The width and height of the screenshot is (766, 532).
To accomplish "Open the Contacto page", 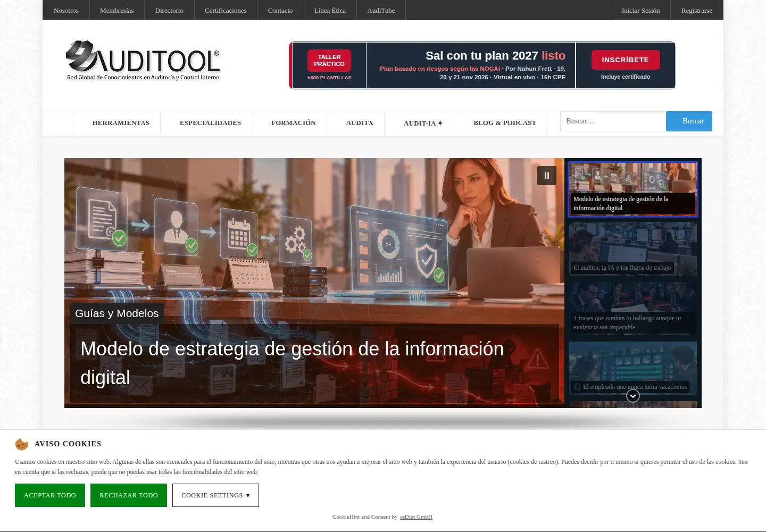I will (280, 10).
